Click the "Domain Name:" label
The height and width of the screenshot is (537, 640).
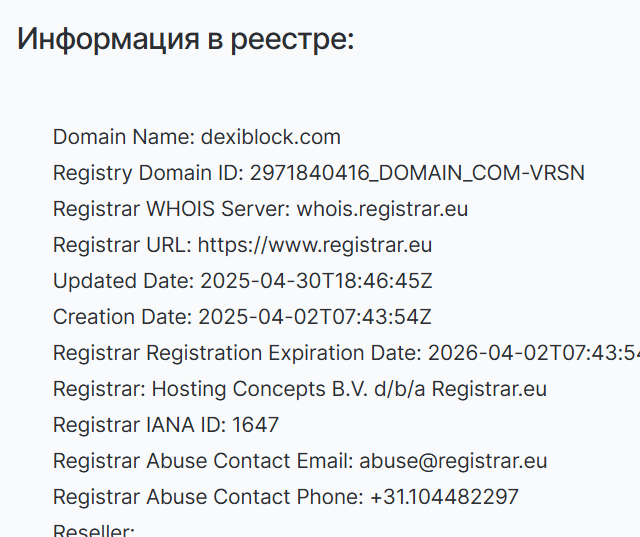[122, 137]
